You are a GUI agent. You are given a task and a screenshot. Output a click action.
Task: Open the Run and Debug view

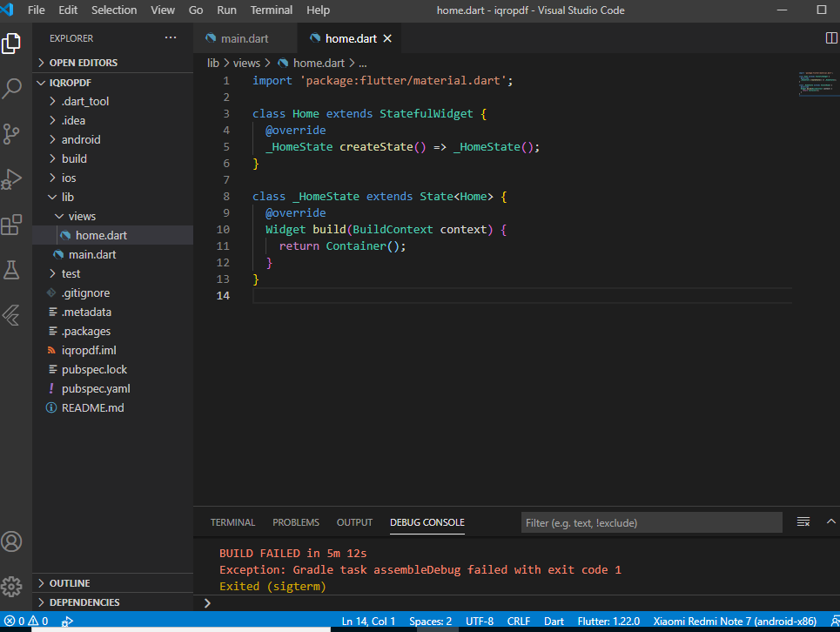(x=12, y=178)
